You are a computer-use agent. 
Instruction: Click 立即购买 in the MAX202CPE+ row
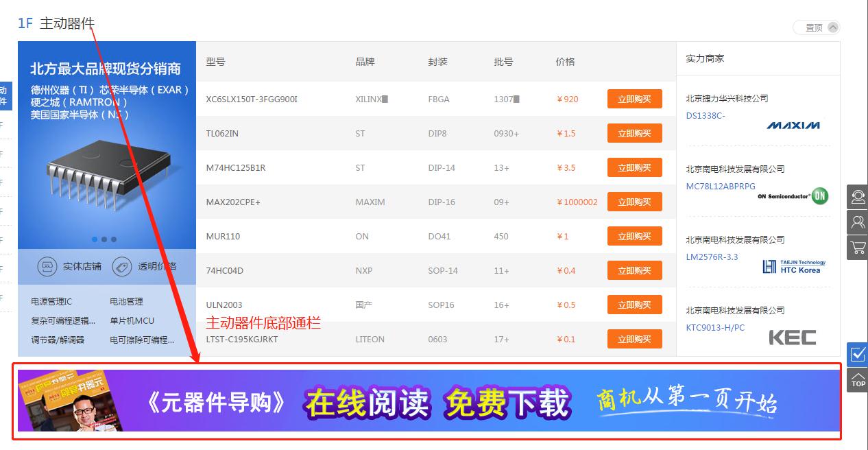point(635,202)
